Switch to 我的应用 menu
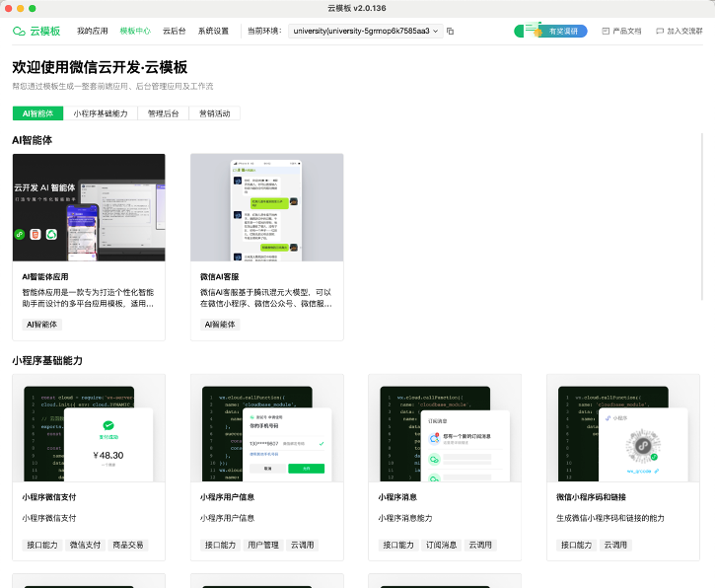 pos(93,31)
